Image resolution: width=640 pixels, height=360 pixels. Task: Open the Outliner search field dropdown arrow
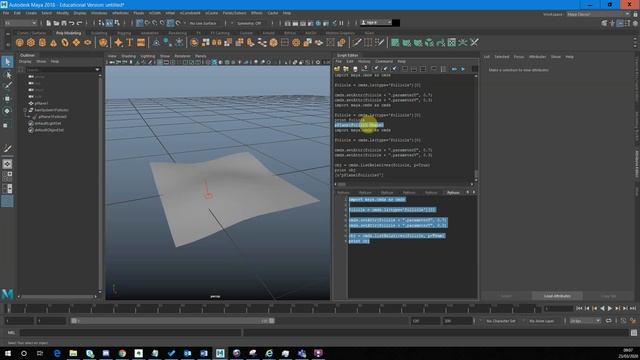(97, 70)
